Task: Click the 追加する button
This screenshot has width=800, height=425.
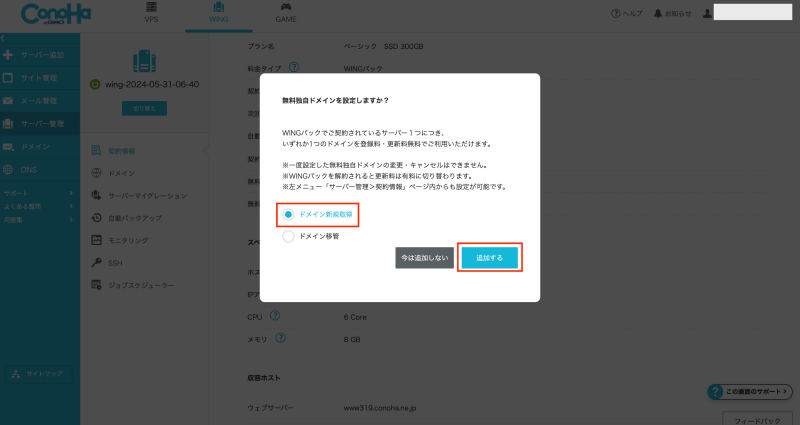Action: click(x=489, y=257)
